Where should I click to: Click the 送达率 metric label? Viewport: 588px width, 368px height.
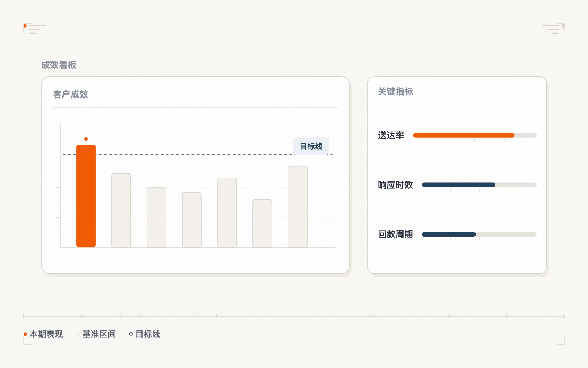click(x=391, y=135)
